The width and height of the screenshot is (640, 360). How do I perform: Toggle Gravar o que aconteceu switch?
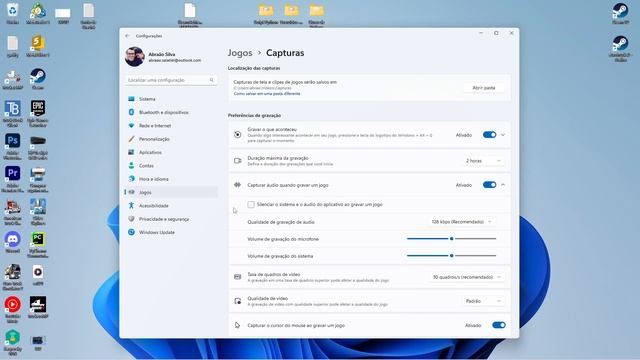489,135
